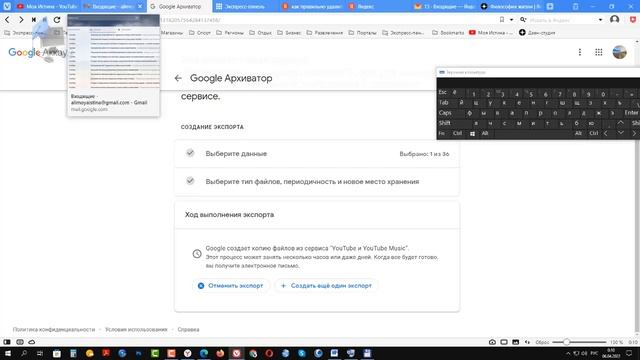The height and width of the screenshot is (360, 640).
Task: Click Tab on the on-screen keyboard
Action: pos(444,103)
